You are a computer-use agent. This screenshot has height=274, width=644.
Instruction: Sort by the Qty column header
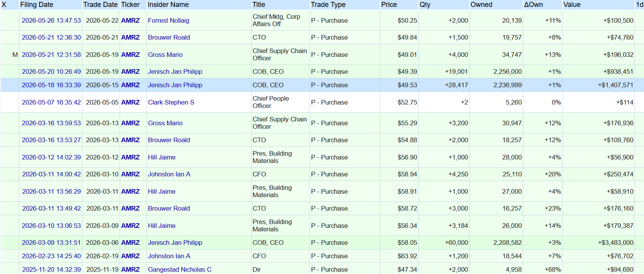(x=425, y=5)
